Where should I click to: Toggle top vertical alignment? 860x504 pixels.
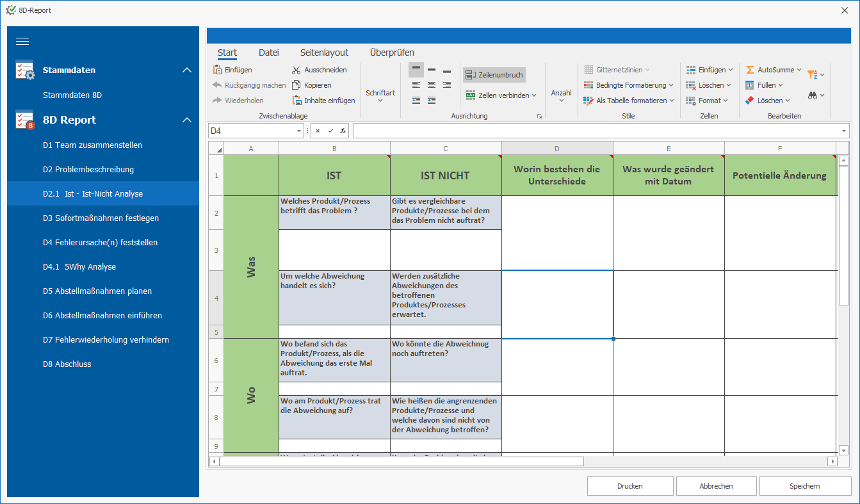point(416,69)
